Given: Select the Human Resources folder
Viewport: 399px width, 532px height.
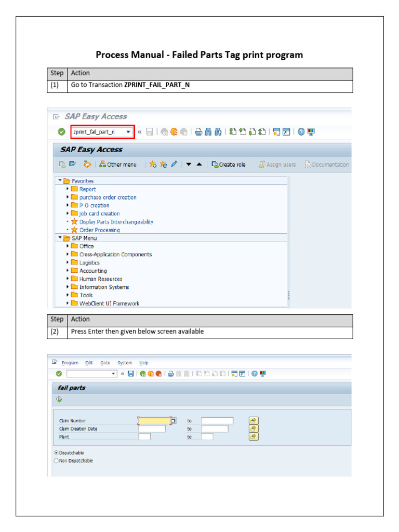Looking at the screenshot, I should pos(101,279).
